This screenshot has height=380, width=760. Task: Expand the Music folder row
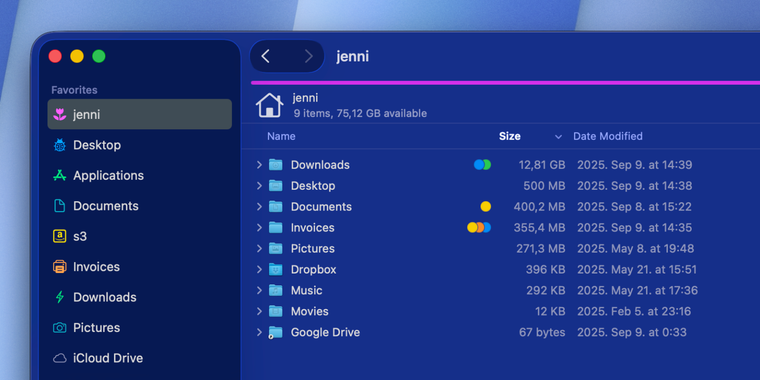[x=259, y=290]
